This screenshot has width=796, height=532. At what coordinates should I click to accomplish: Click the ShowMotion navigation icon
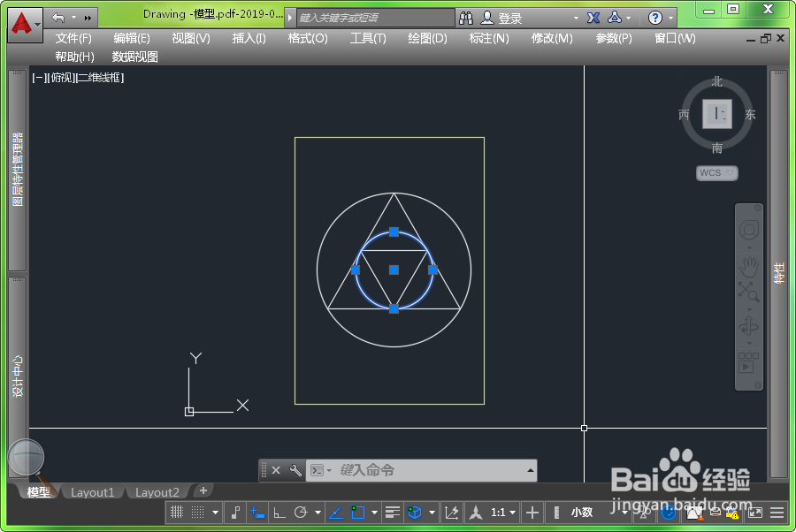(748, 363)
